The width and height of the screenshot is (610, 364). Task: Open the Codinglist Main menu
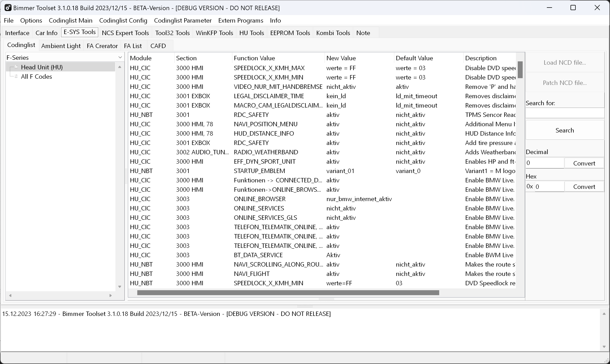[70, 20]
